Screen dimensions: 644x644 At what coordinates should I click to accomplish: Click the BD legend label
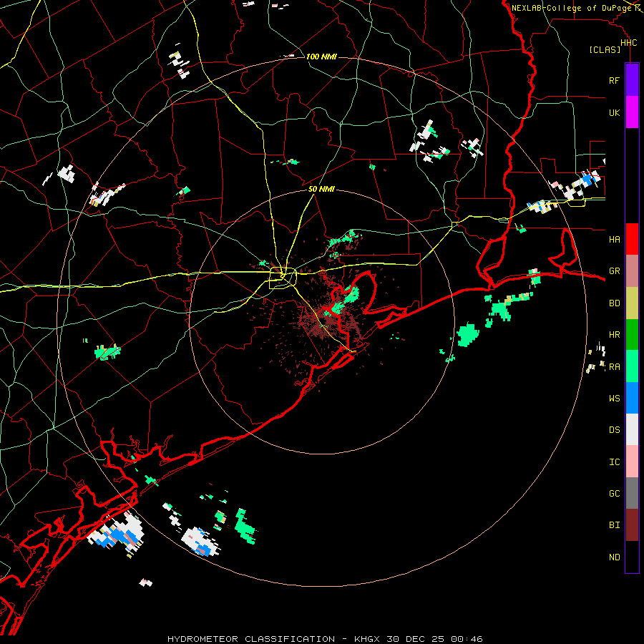614,303
